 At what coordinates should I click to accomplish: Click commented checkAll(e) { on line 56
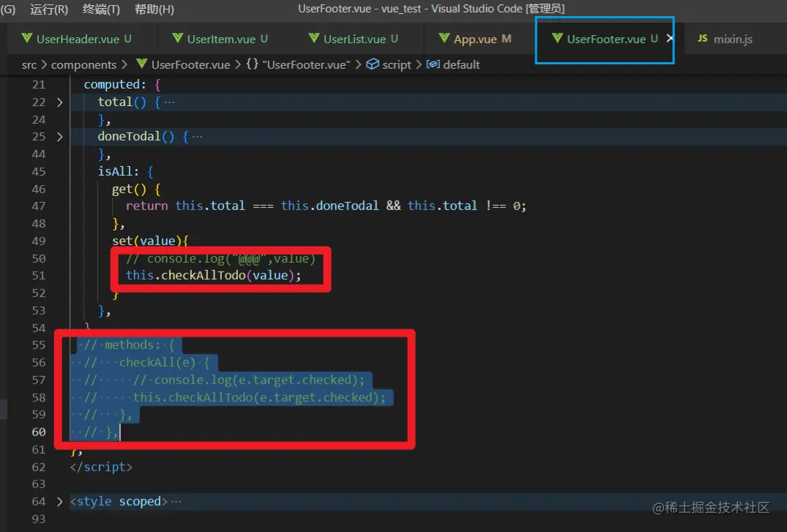146,362
